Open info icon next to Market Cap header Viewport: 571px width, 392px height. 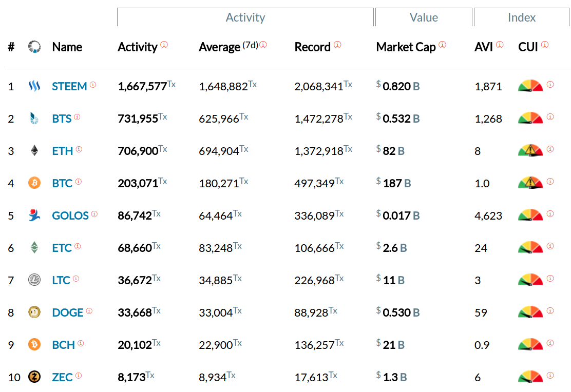coord(443,45)
